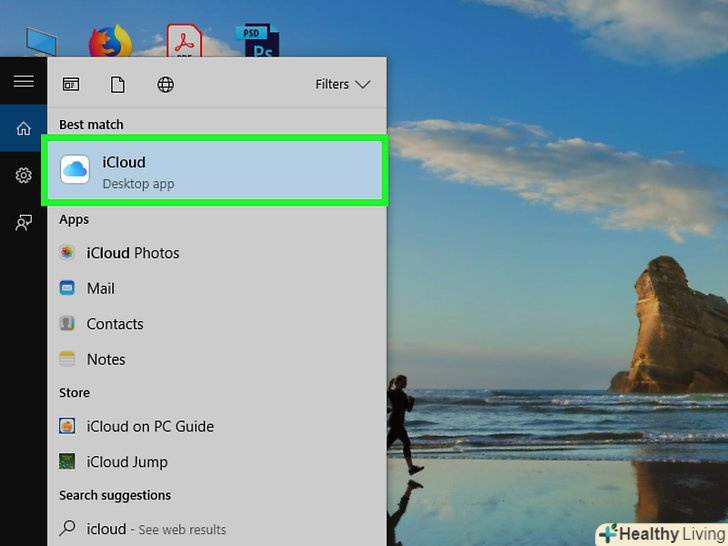Open the Photoshop PSD desktop file
Screen dimensions: 728x546
pyautogui.click(x=258, y=40)
